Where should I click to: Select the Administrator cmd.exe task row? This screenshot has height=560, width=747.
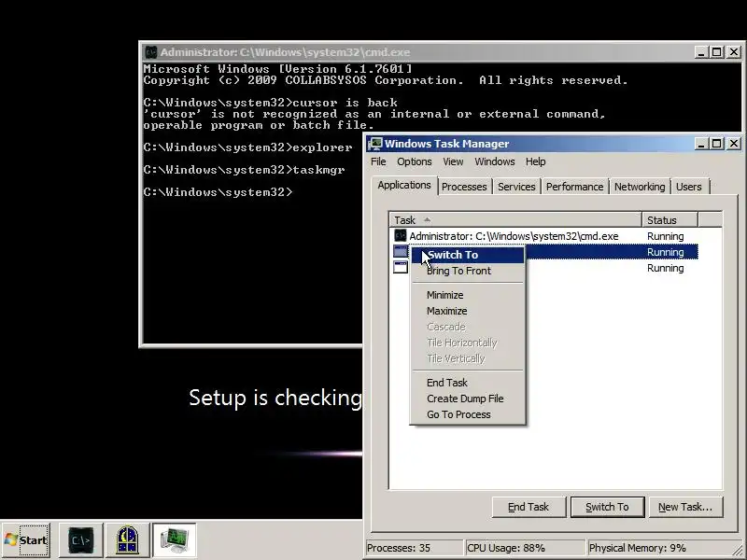point(544,236)
